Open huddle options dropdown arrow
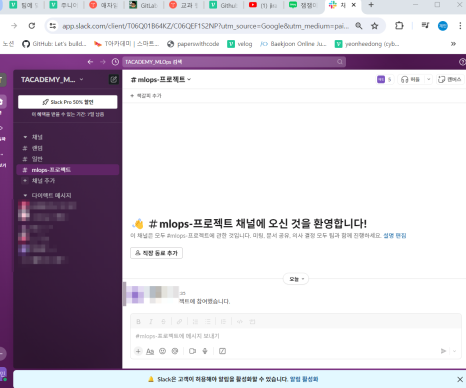Image resolution: width=466 pixels, height=388 pixels. click(429, 79)
